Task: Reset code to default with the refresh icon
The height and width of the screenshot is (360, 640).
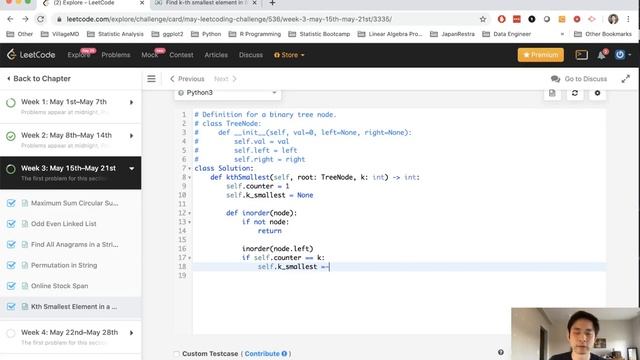Action: click(x=575, y=93)
